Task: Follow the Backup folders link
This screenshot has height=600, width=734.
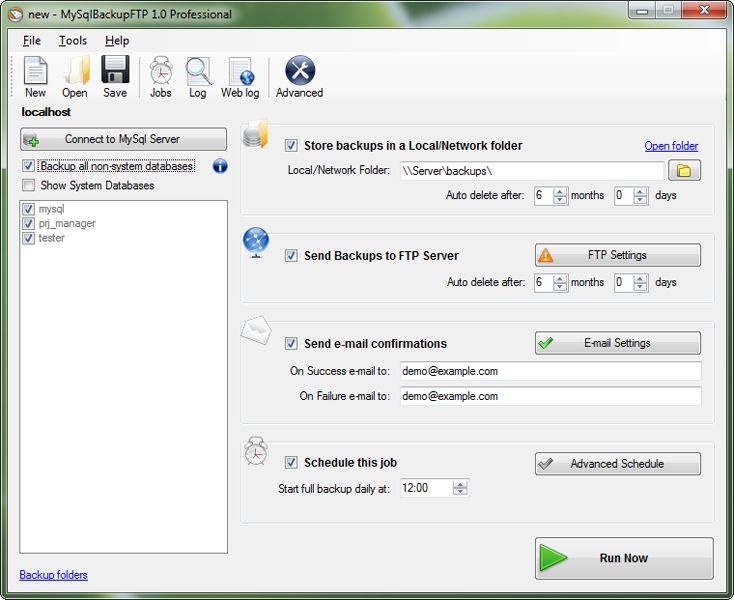Action: tap(53, 575)
